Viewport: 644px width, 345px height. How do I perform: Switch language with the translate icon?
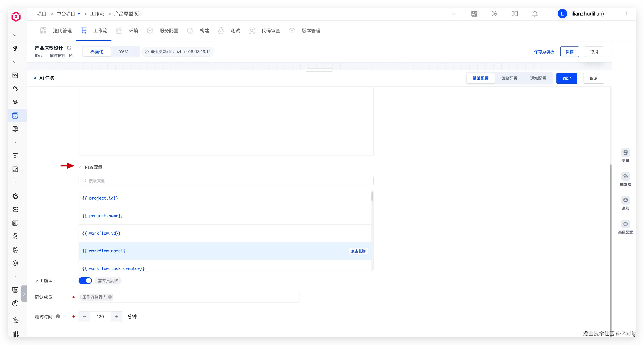pyautogui.click(x=474, y=14)
